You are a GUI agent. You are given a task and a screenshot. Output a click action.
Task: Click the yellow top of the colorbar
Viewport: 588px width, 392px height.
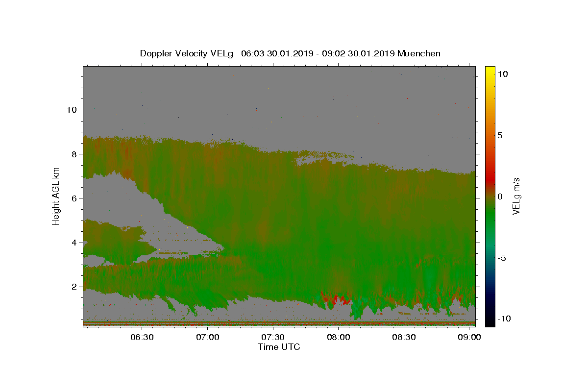490,70
